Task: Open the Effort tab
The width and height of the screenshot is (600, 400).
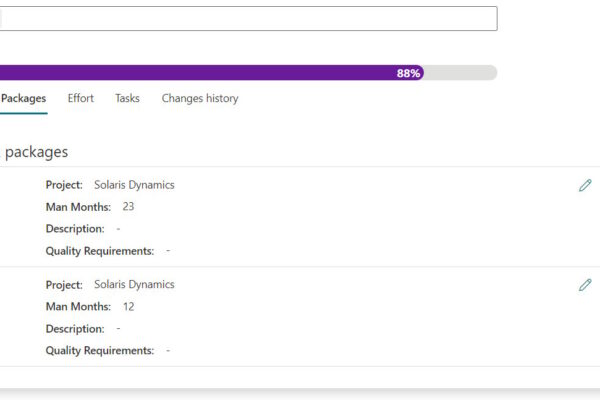Action: click(x=81, y=99)
